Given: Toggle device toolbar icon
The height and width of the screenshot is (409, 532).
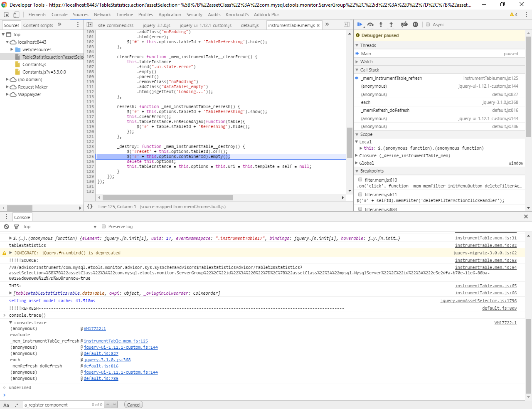Looking at the screenshot, I should coord(16,15).
